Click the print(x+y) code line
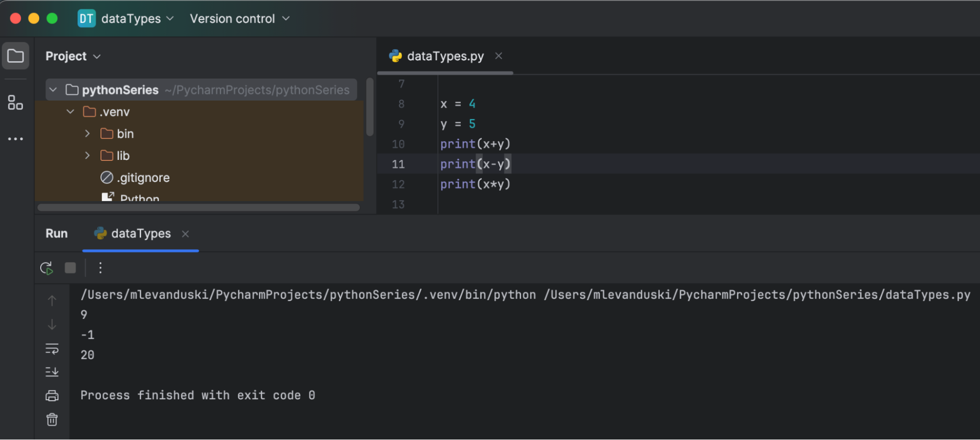The image size is (980, 440). point(475,144)
